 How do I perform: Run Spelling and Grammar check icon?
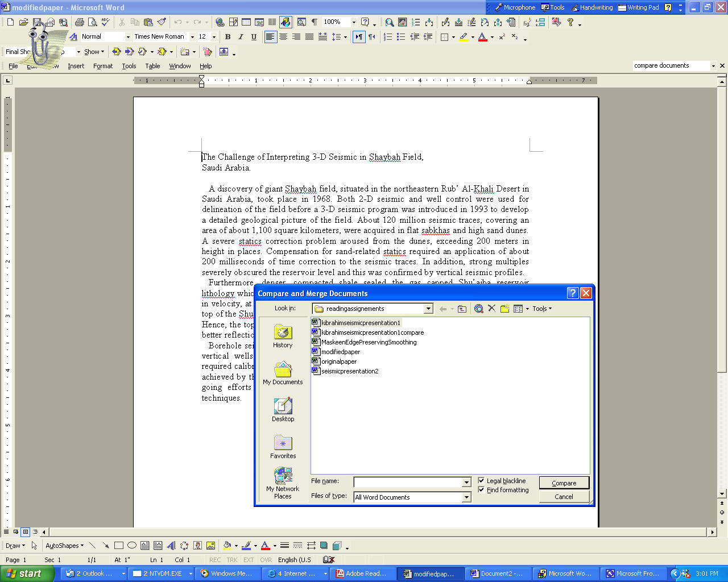click(x=105, y=22)
